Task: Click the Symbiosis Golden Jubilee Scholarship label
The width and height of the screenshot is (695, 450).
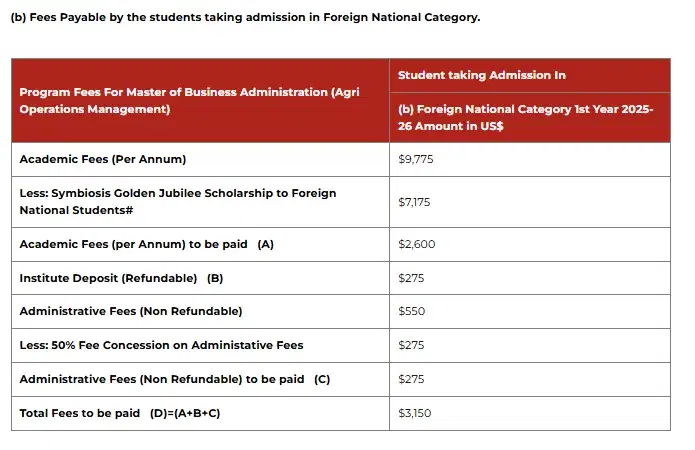Action: (178, 201)
